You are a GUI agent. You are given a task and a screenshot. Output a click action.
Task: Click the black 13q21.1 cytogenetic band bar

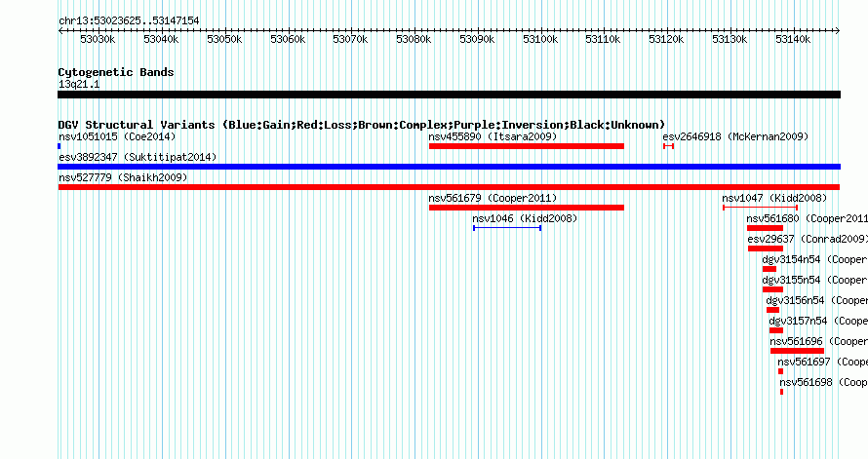449,95
